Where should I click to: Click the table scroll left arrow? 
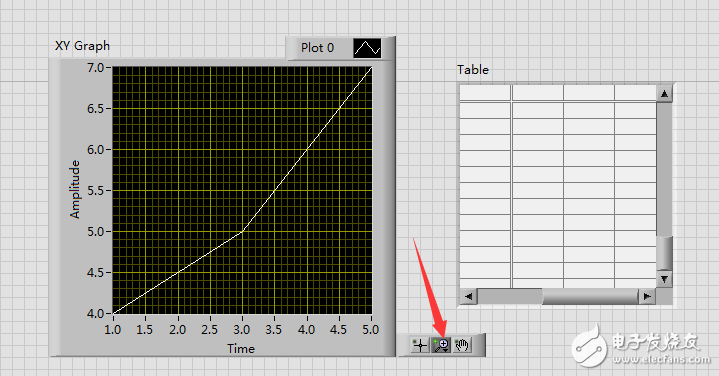(468, 296)
